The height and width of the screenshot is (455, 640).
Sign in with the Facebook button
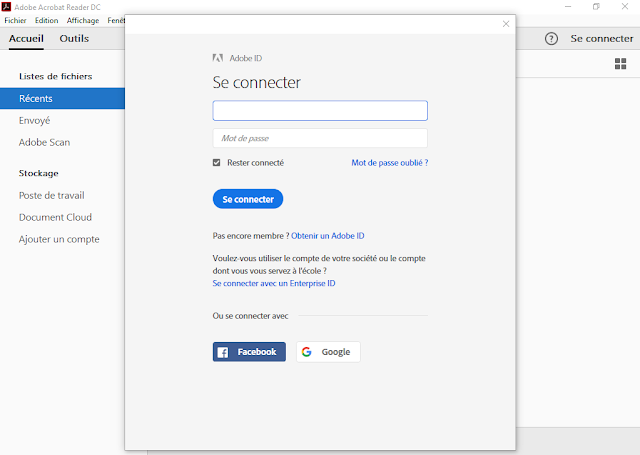[249, 352]
